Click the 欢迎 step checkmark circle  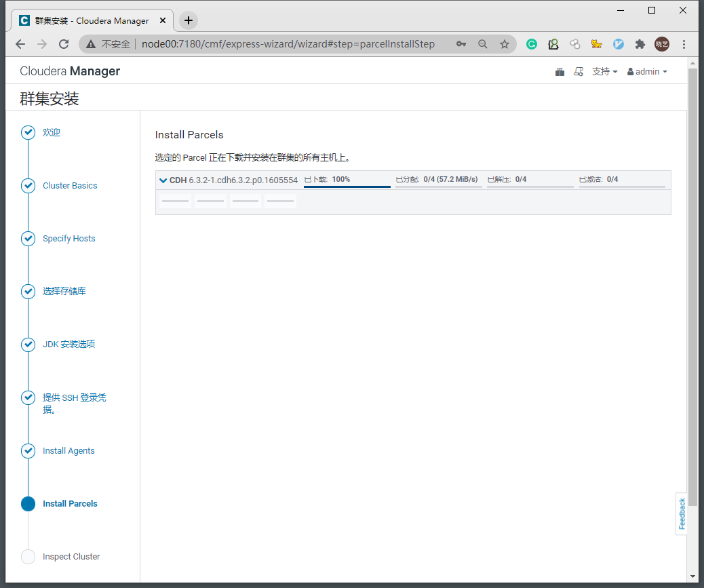pyautogui.click(x=28, y=132)
